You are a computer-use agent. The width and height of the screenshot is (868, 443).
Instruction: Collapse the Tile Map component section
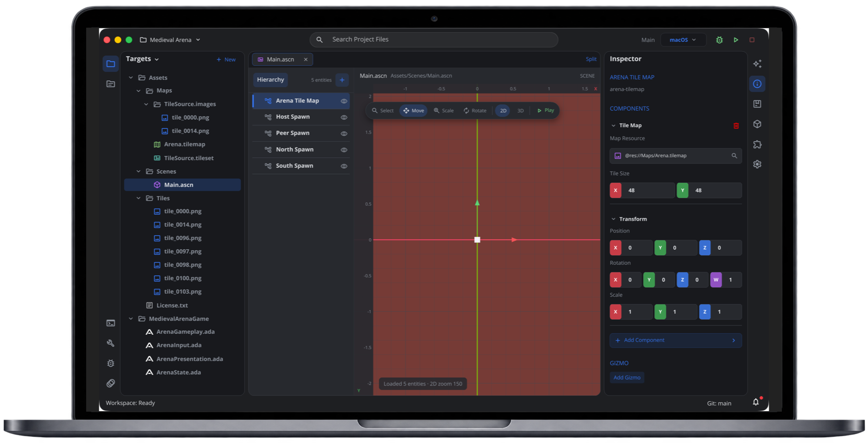pyautogui.click(x=614, y=125)
